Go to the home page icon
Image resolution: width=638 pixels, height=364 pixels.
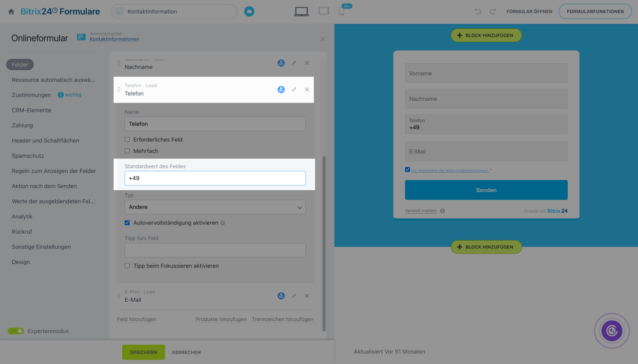11,11
